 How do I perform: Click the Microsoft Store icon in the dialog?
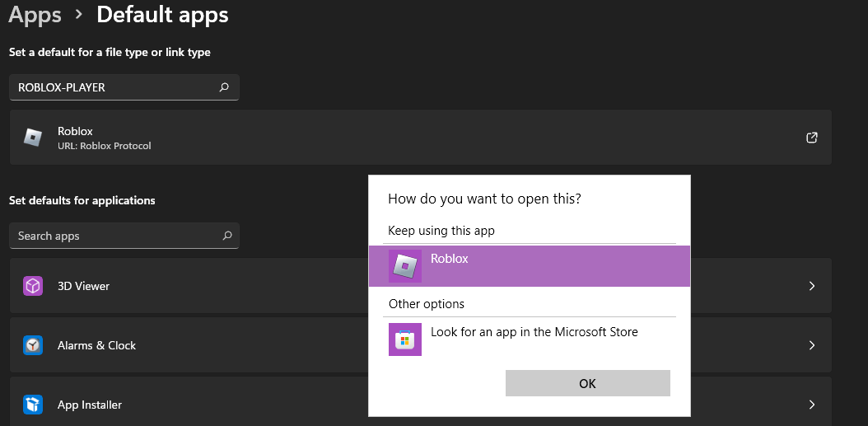tap(404, 339)
